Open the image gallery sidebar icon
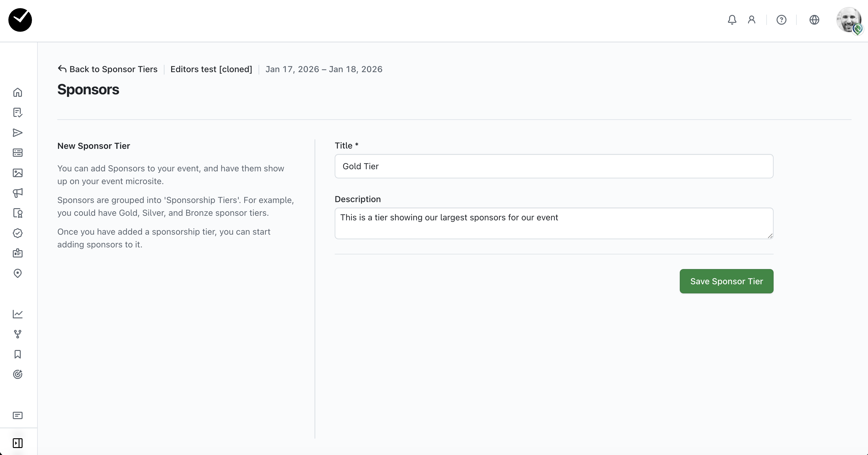 point(18,173)
